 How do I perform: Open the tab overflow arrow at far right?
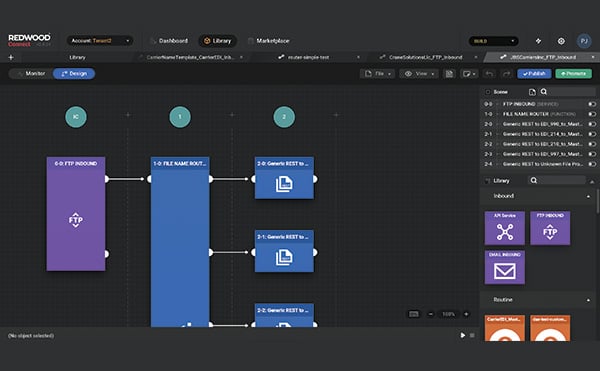tap(593, 57)
